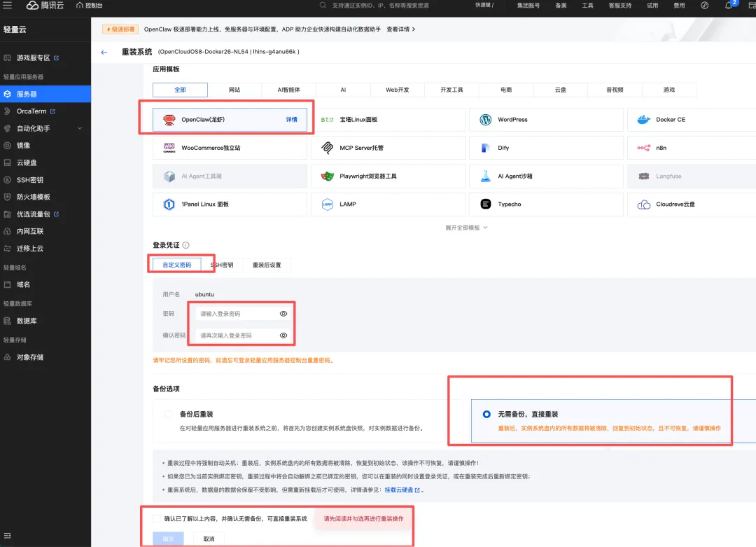The image size is (756, 547).
Task: Select the 全部 template tab
Action: 181,90
